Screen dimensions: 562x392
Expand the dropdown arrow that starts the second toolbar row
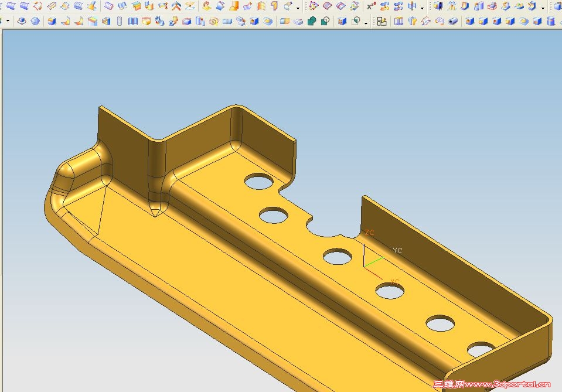coord(8,21)
